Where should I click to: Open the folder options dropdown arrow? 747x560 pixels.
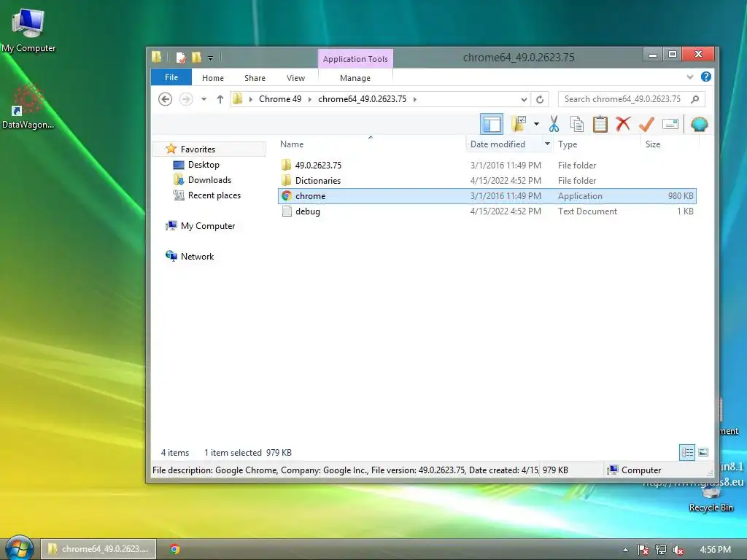536,124
